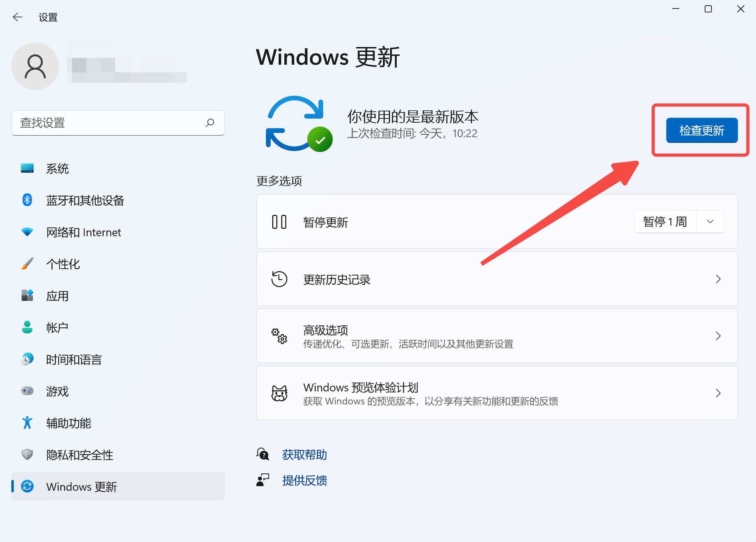Image resolution: width=756 pixels, height=542 pixels.
Task: Click the Wi-Fi network icon in sidebar
Action: (x=27, y=232)
